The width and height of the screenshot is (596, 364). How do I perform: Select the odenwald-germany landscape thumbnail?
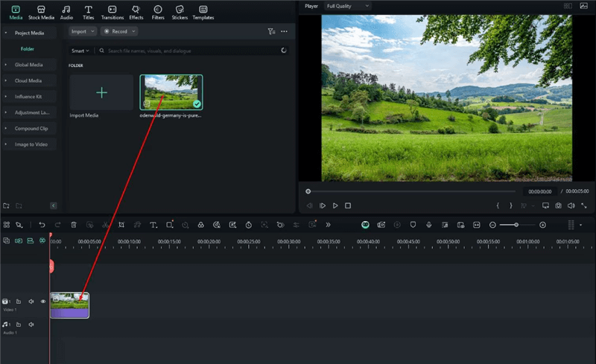(171, 92)
